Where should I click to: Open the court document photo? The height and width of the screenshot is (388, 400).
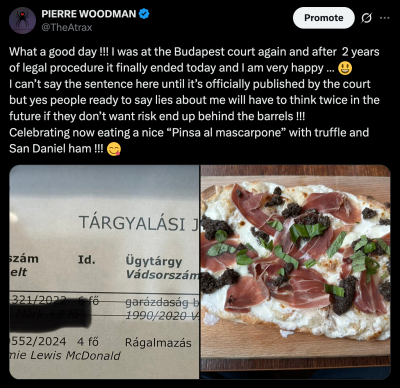pyautogui.click(x=104, y=272)
